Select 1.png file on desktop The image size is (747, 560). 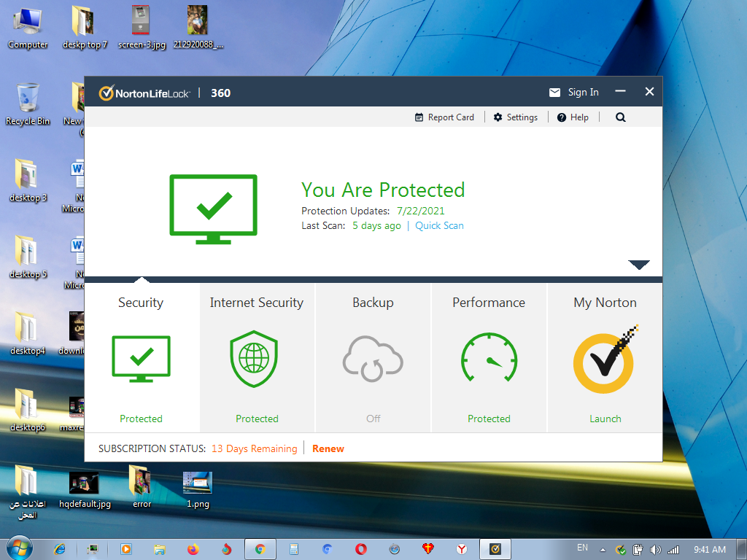(x=198, y=491)
